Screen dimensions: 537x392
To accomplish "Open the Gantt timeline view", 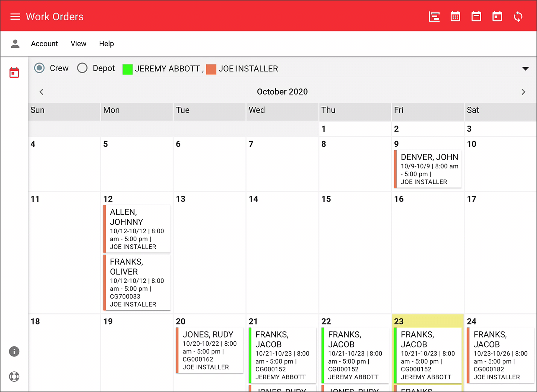I will pos(434,16).
